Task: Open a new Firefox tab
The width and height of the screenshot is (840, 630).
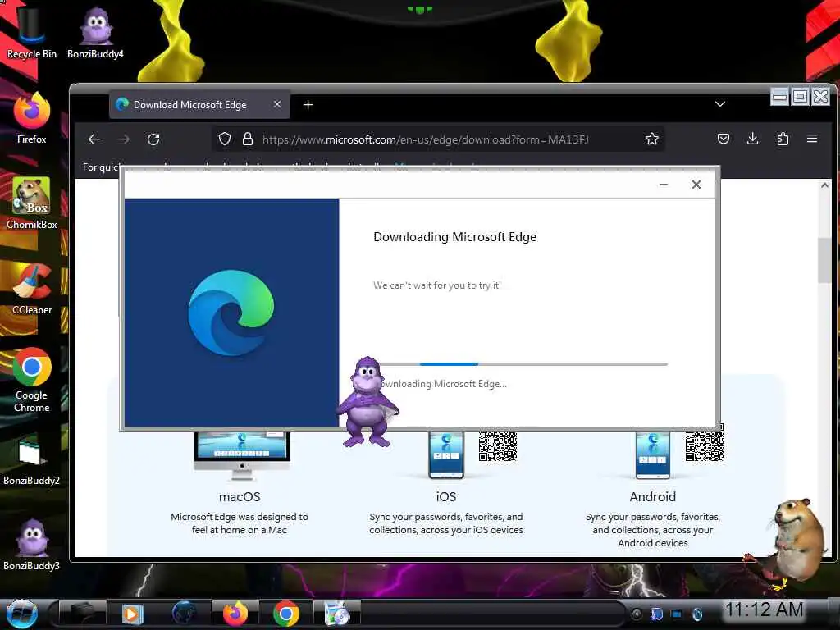Action: [x=308, y=105]
